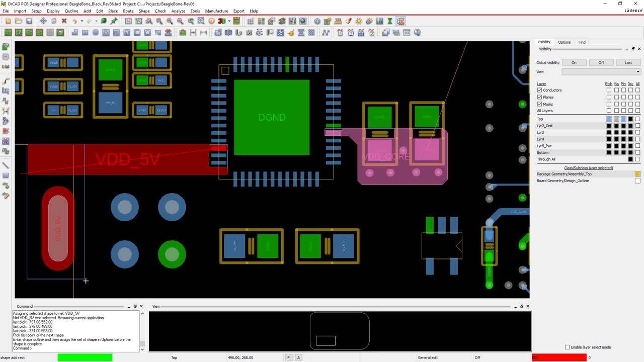Open the Shape menu
Image resolution: width=644 pixels, height=362 pixels.
[144, 11]
